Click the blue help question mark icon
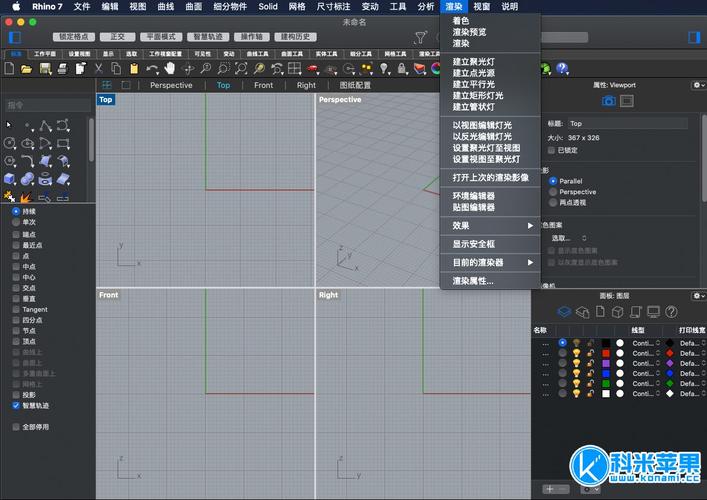The image size is (707, 500). pos(562,69)
